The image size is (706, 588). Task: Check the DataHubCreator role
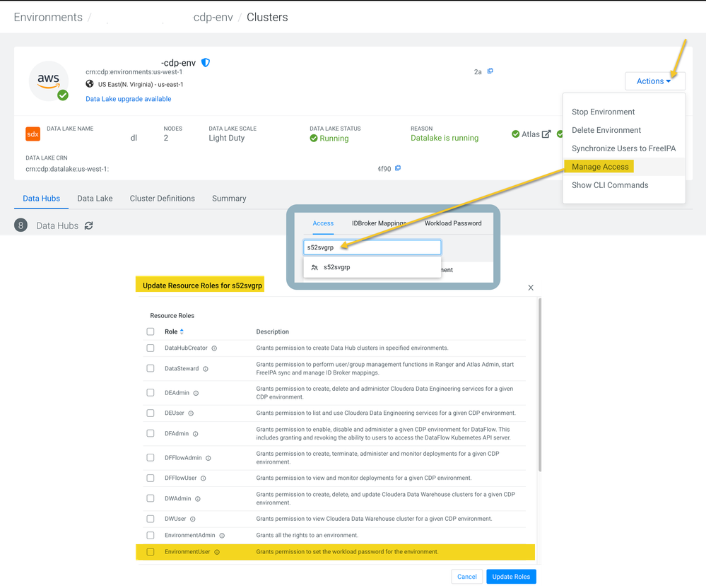tap(151, 348)
